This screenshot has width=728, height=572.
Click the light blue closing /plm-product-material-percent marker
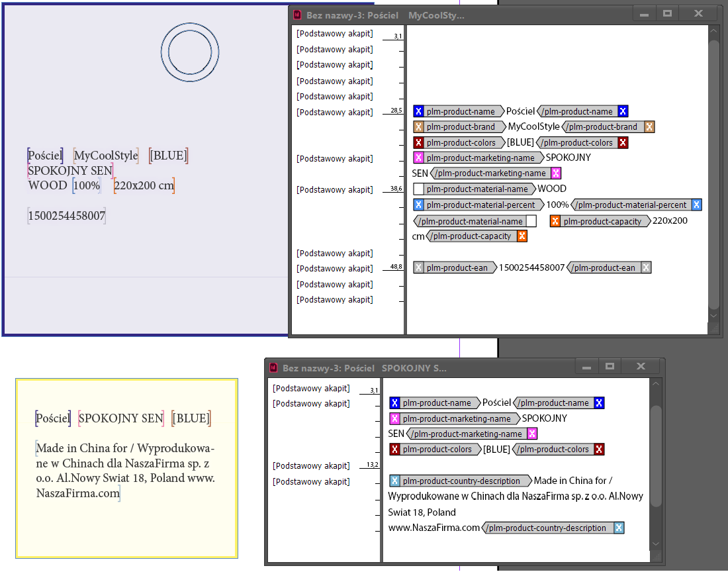[636, 205]
